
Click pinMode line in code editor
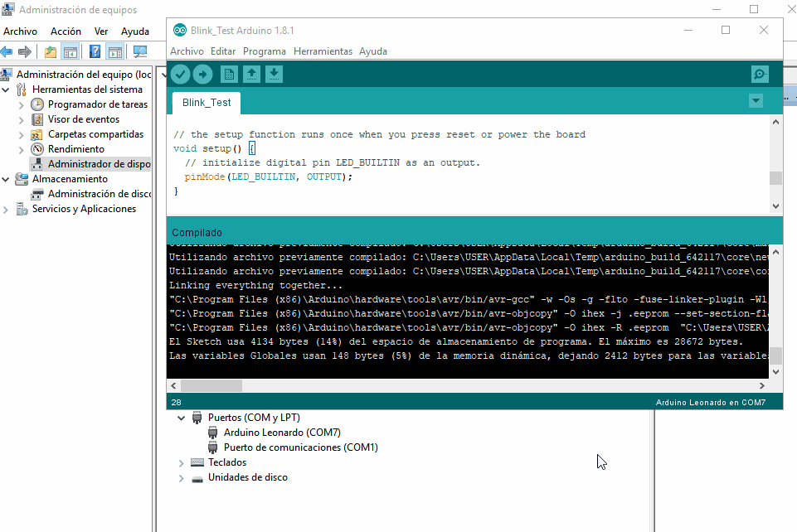pos(269,177)
